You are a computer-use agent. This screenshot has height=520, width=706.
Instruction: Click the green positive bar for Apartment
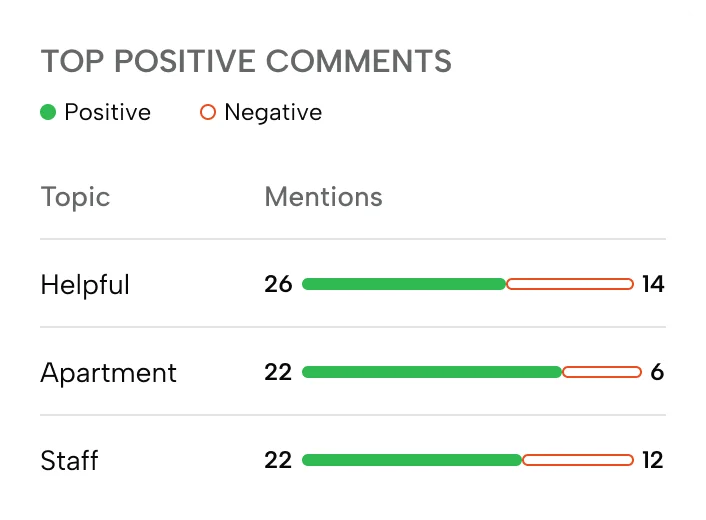click(432, 372)
